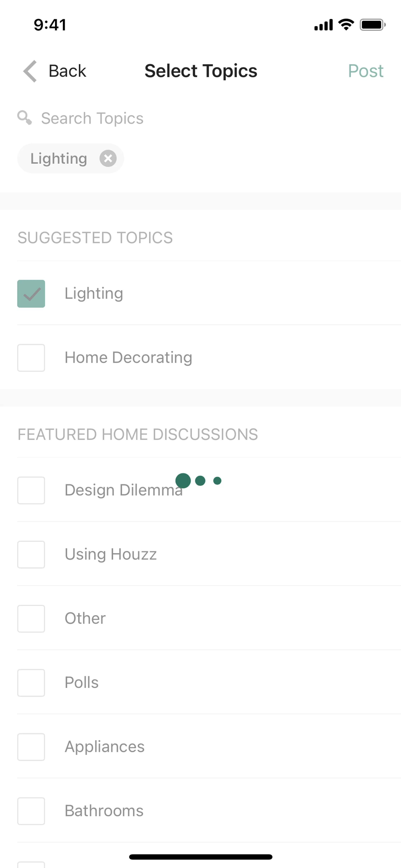Viewport: 401px width, 868px height.
Task: Mark the Bathrooms checkbox
Action: (31, 811)
